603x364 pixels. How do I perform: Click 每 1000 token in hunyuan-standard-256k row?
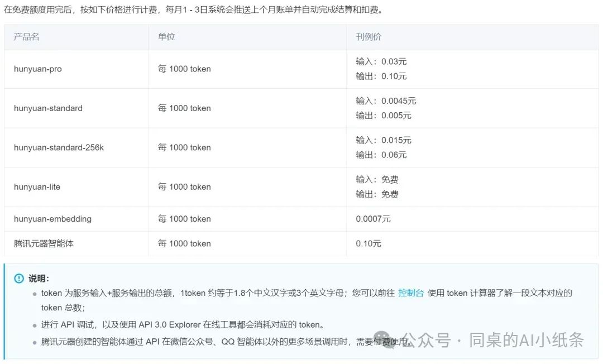point(184,147)
